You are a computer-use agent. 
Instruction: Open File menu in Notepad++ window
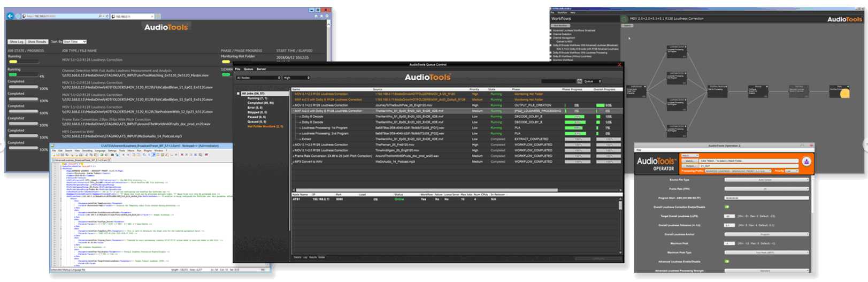tap(54, 151)
